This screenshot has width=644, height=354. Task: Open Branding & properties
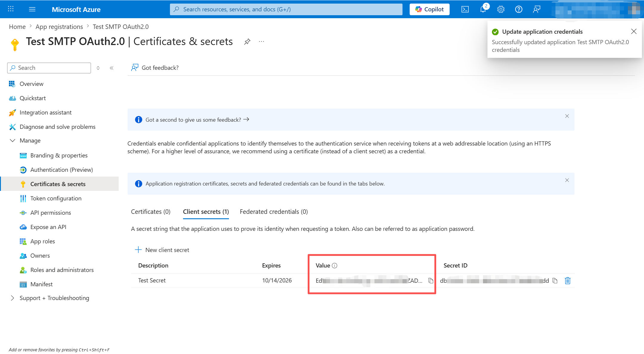(x=60, y=155)
